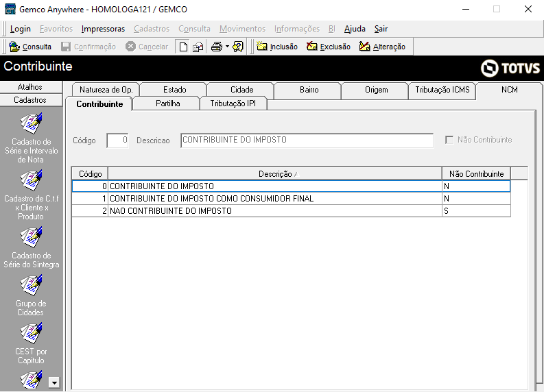Click the S value in Não Contribuinte column

[476, 210]
